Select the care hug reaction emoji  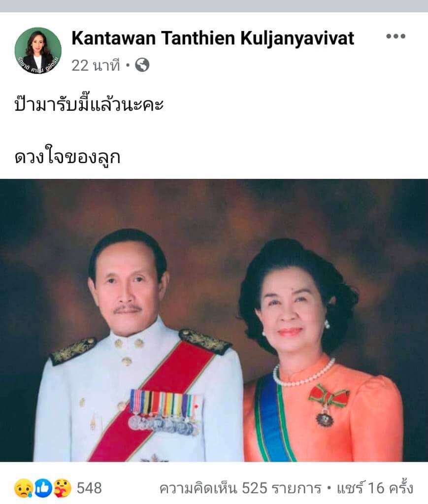62,488
